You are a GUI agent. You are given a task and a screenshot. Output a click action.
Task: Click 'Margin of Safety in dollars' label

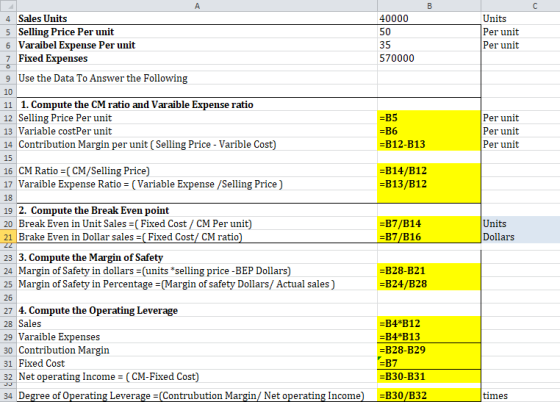197,271
